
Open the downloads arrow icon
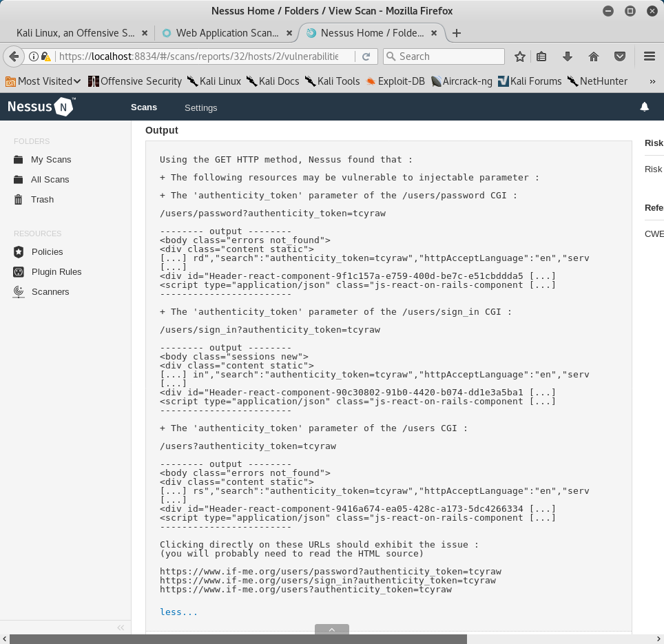tap(568, 56)
